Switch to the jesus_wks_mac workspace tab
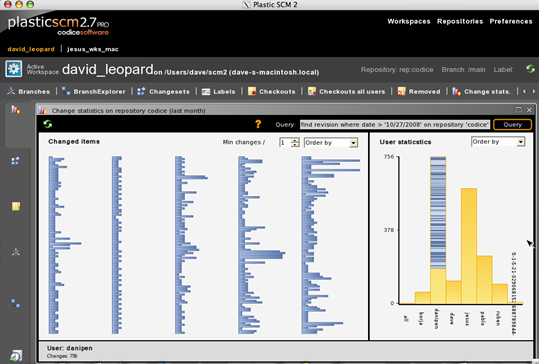Viewport: 539px width, 364px height. pyautogui.click(x=92, y=49)
